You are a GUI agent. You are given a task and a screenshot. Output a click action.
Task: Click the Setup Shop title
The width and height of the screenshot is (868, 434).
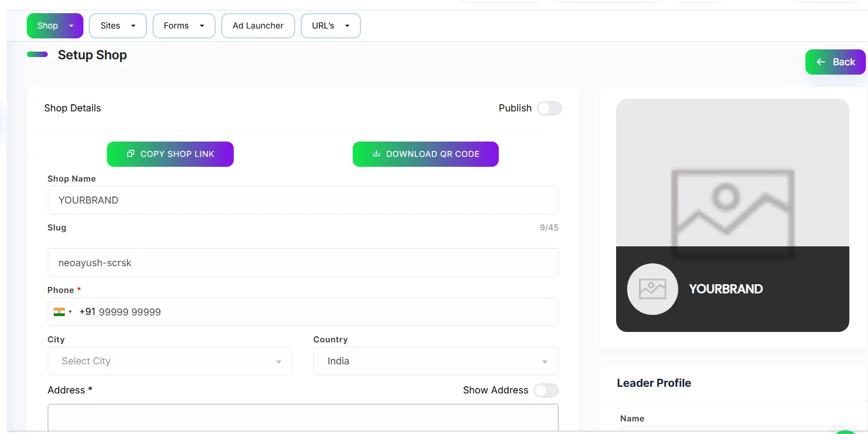coord(92,55)
